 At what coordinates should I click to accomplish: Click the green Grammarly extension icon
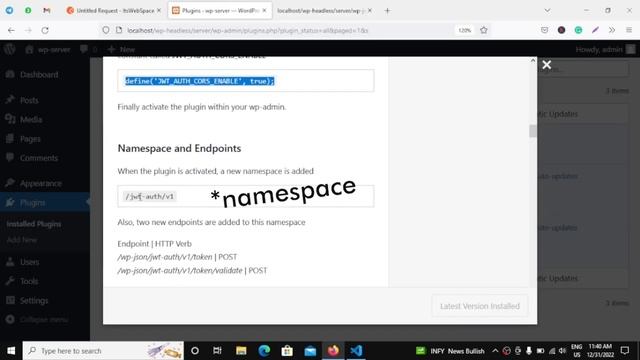[x=578, y=30]
